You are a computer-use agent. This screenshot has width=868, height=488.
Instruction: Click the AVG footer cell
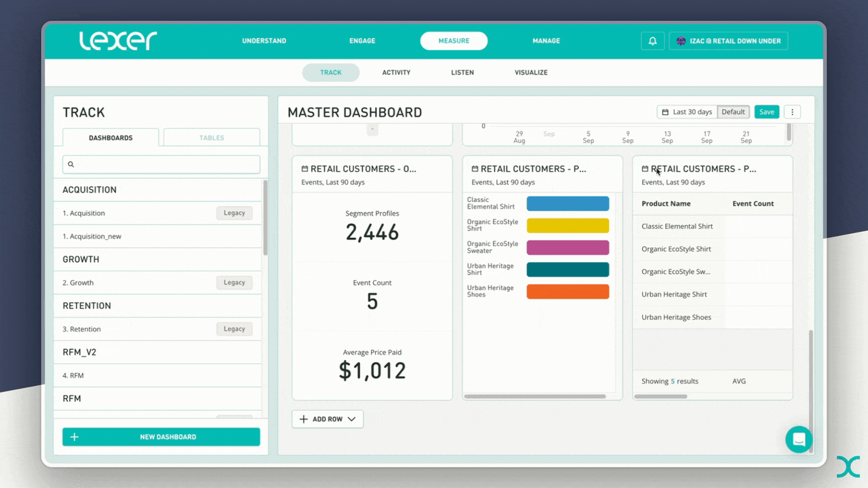739,381
